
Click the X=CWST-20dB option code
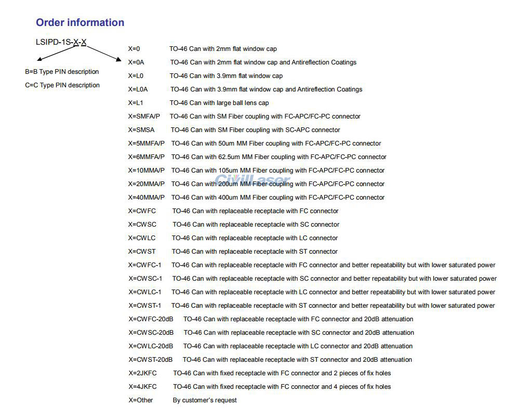pos(150,360)
